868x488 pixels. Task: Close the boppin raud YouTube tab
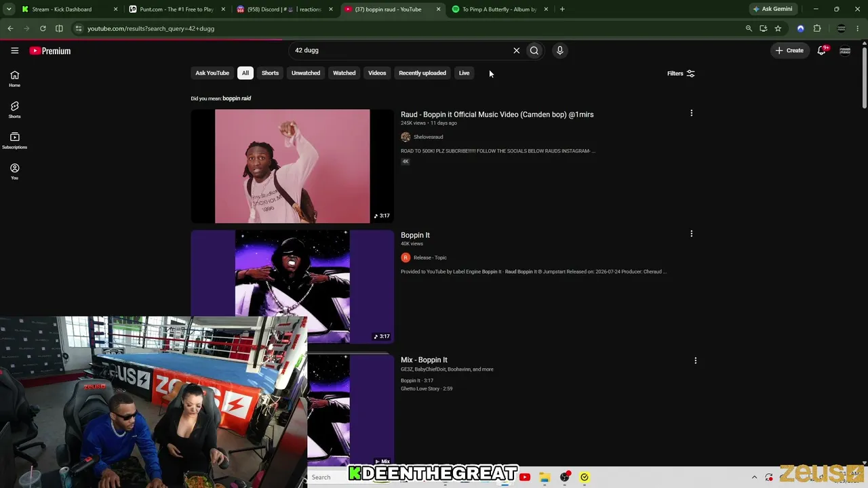point(438,9)
